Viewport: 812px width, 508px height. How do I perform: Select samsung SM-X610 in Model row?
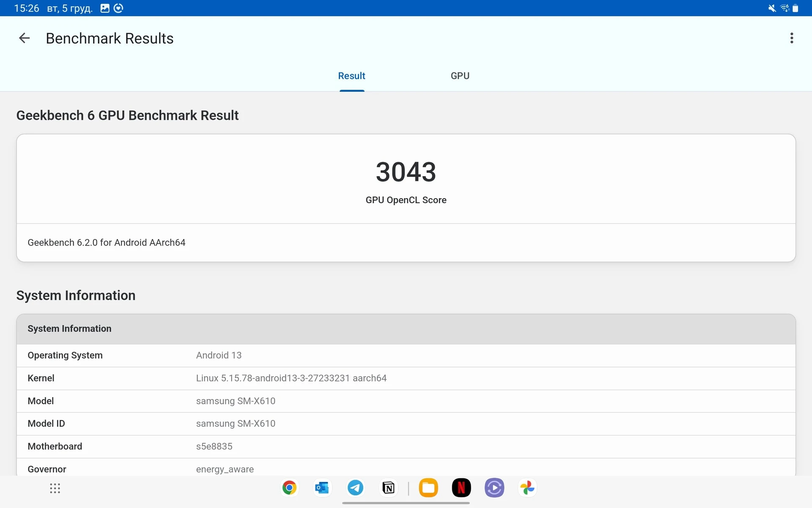point(236,401)
